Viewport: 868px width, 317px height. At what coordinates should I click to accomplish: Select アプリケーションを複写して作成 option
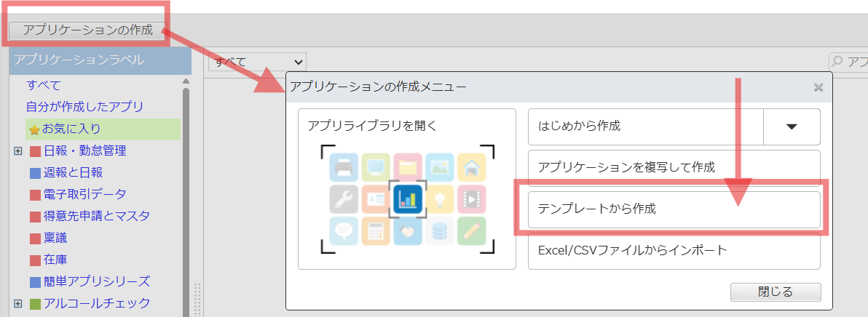tap(674, 168)
